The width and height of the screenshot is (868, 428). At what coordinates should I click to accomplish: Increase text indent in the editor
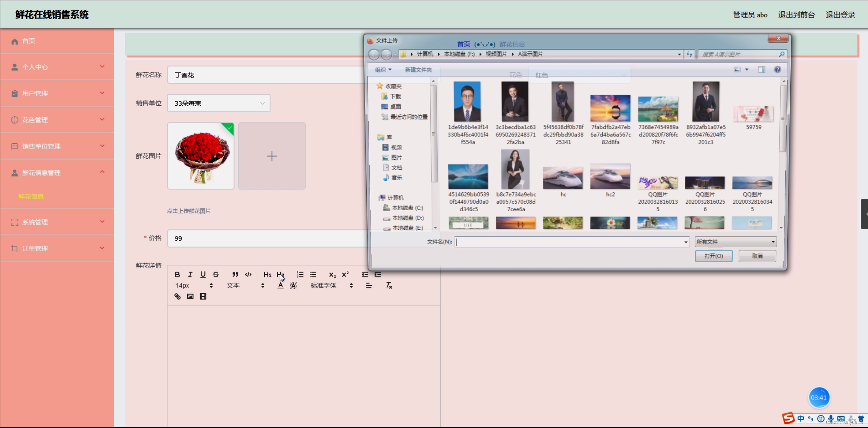coord(378,275)
